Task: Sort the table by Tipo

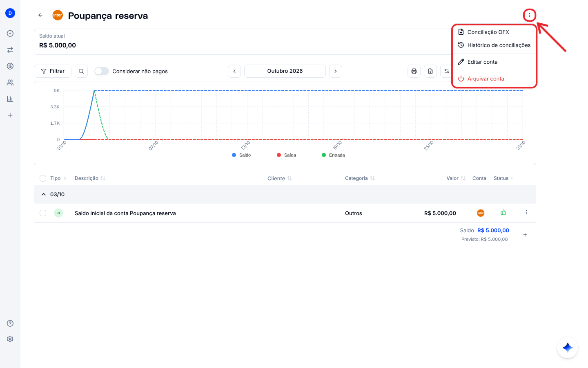Action: point(58,178)
